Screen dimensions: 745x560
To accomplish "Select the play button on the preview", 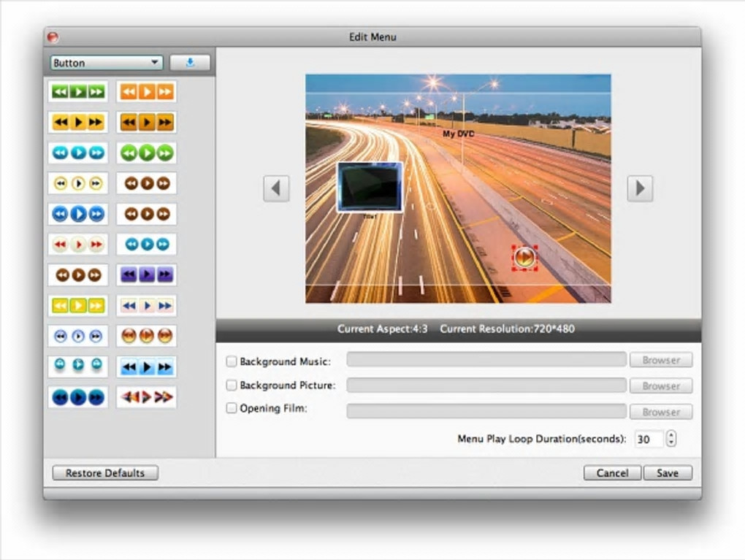I will tap(524, 257).
